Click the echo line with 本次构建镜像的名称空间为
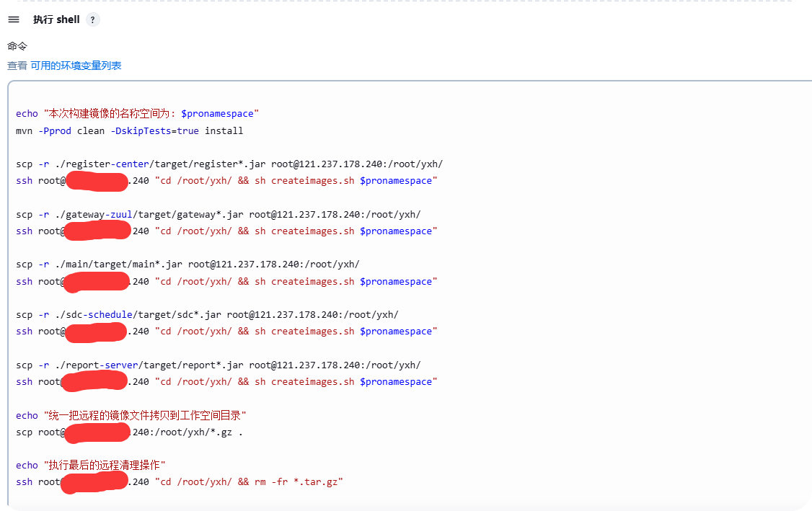This screenshot has height=511, width=812. coord(137,113)
